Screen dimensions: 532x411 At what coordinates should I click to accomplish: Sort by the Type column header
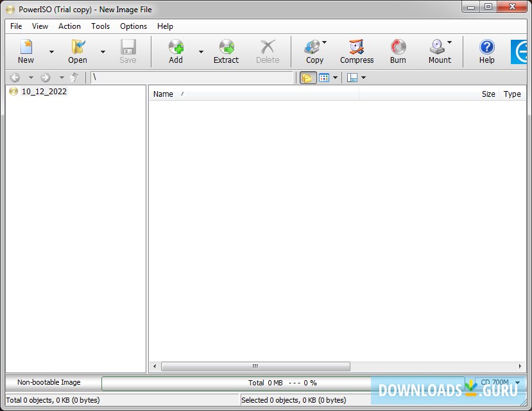[x=512, y=94]
